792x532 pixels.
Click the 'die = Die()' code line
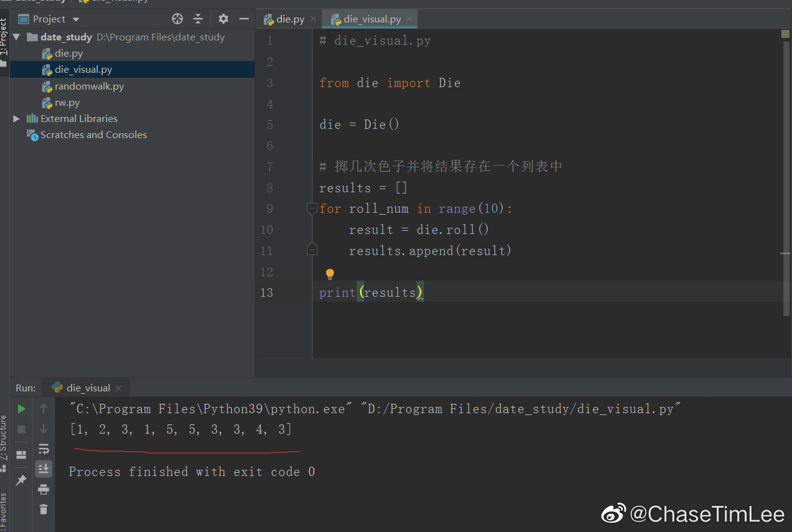pyautogui.click(x=359, y=124)
